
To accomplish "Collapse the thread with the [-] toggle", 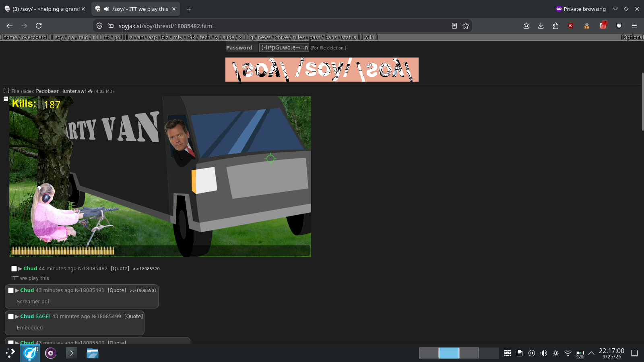I will (6, 91).
